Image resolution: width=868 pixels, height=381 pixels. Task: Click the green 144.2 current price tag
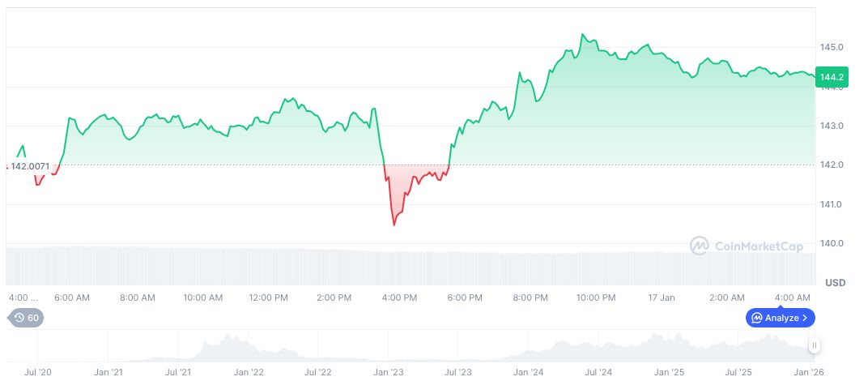(832, 77)
